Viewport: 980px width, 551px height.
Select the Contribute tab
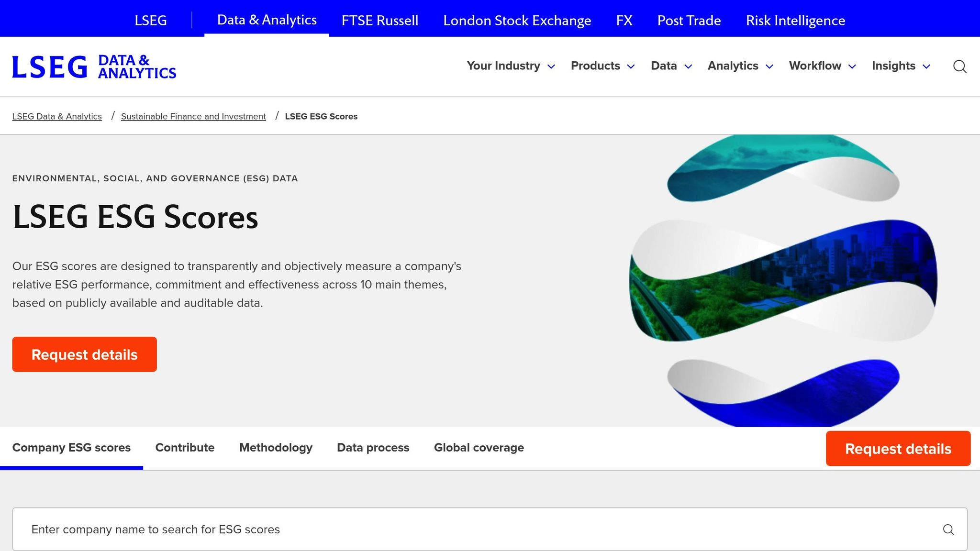185,448
